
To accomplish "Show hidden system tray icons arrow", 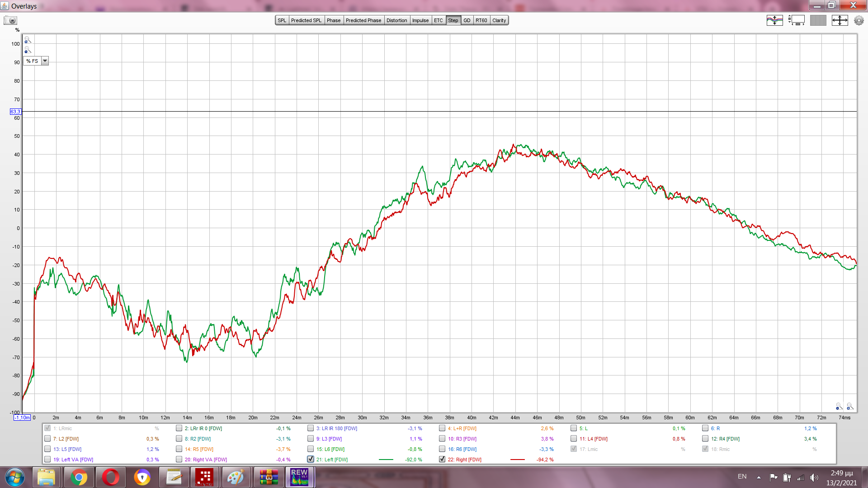I will coord(759,477).
